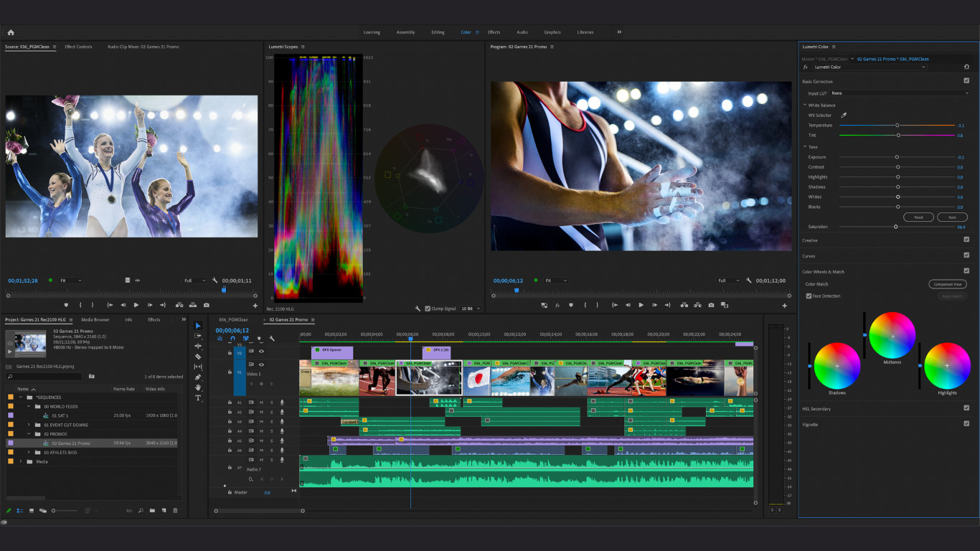Add a marker in the Program monitor
Screen dimensions: 980x551
point(571,305)
